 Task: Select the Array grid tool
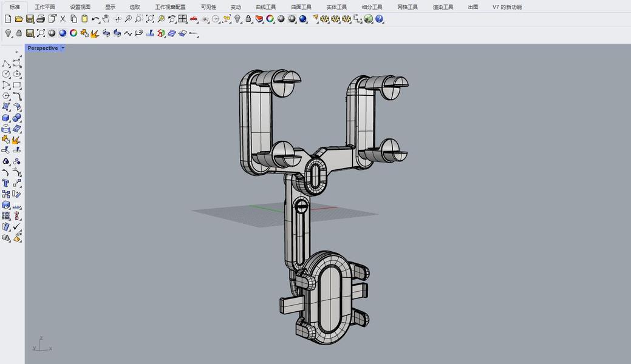[x=5, y=216]
